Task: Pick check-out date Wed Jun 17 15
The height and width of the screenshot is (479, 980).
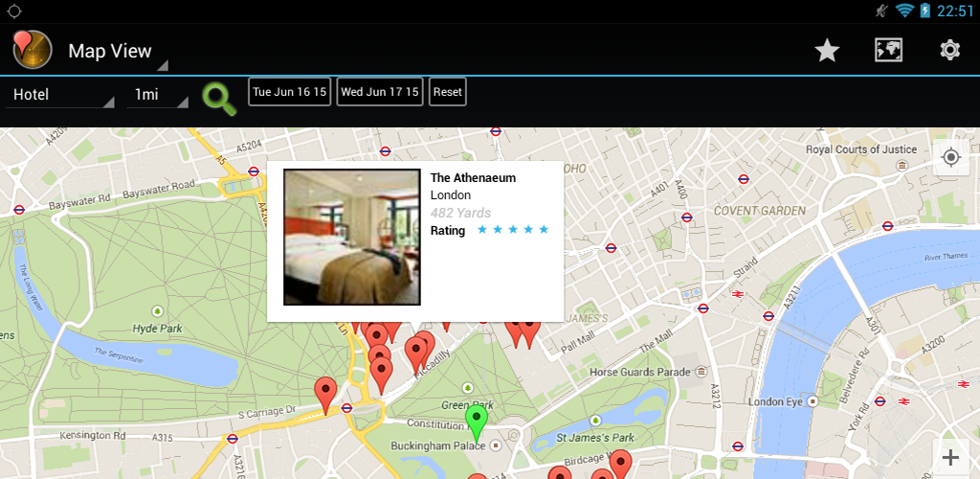Action: [380, 92]
